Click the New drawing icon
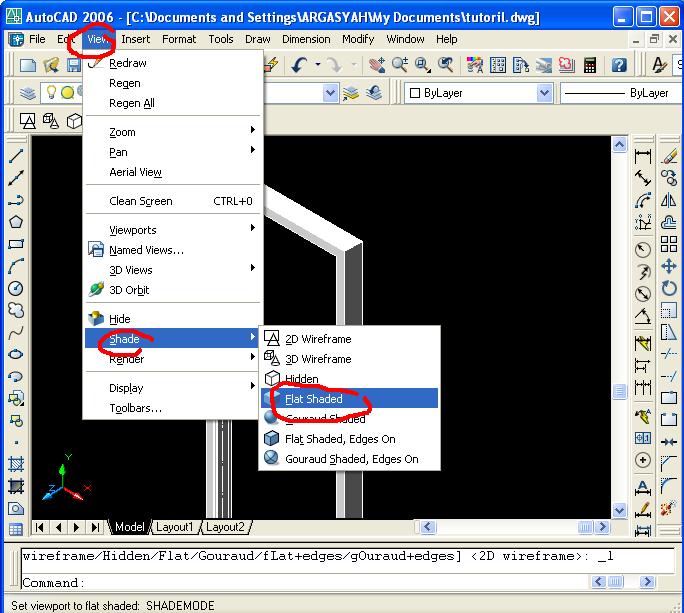This screenshot has width=684, height=613. [28, 65]
